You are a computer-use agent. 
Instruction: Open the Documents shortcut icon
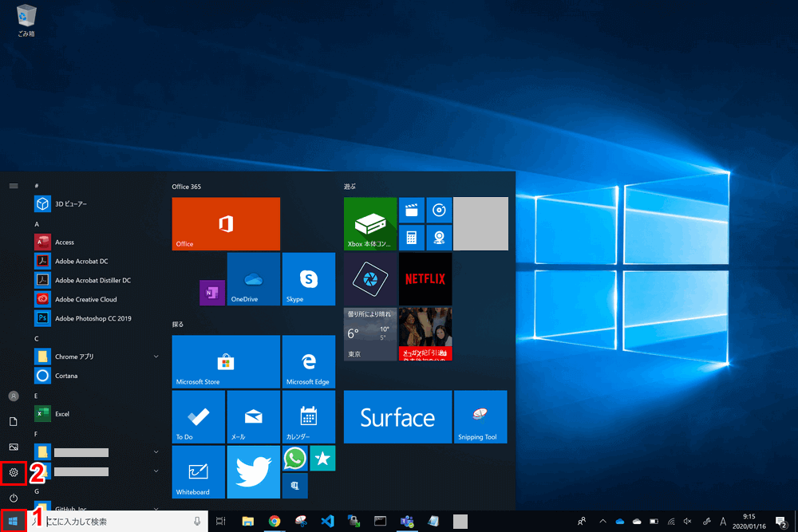click(14, 421)
